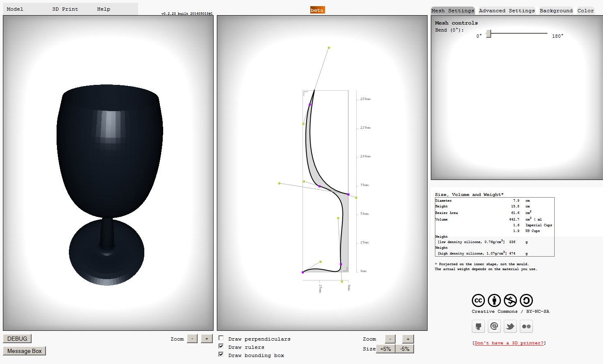603x364 pixels.
Task: Open the Message Box button
Action: (x=25, y=351)
